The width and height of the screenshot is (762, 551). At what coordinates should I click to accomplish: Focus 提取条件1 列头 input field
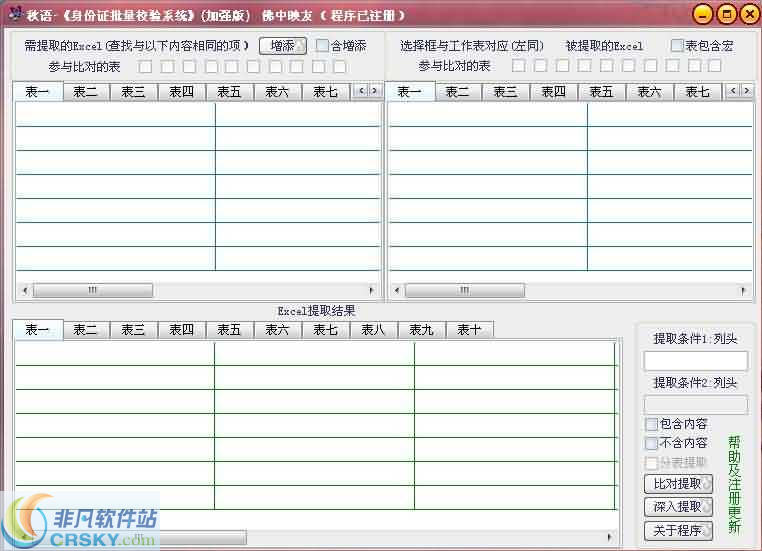point(695,361)
